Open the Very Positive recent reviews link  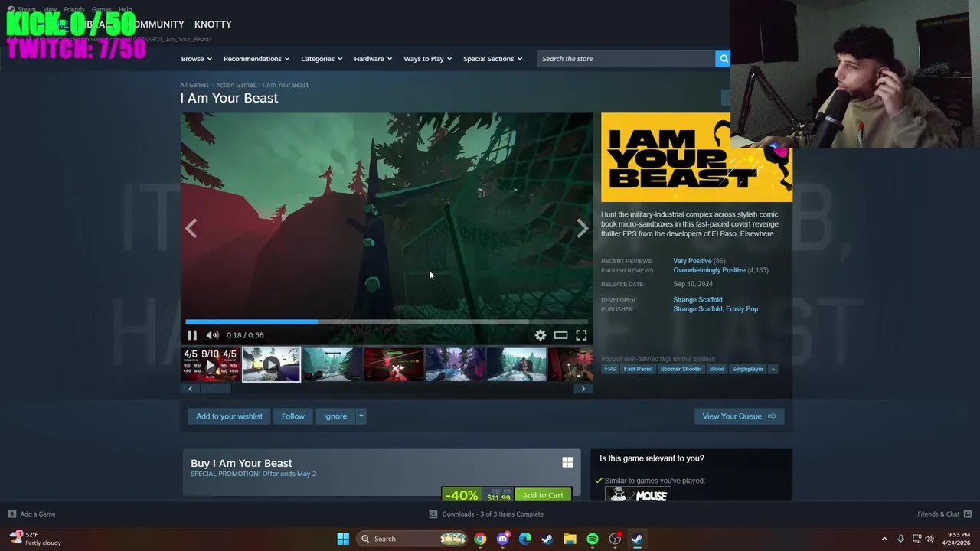coord(692,261)
